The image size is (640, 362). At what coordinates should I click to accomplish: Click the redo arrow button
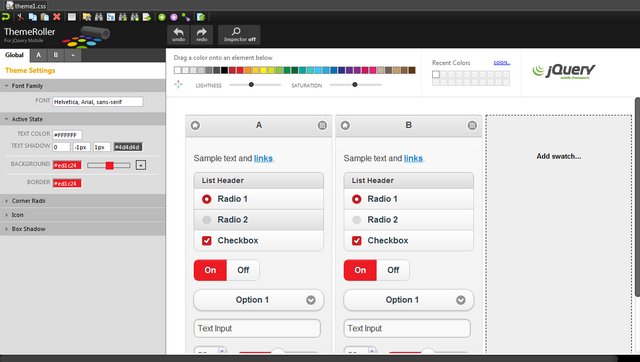[x=202, y=35]
